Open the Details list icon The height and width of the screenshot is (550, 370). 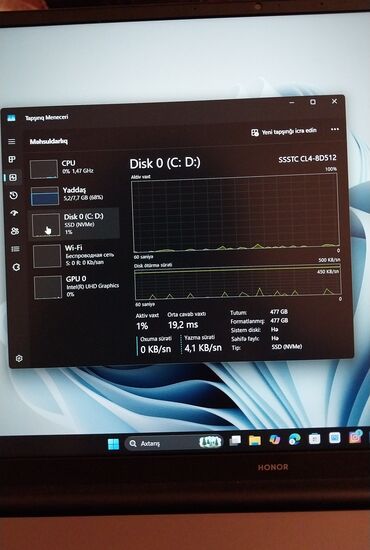pos(15,249)
